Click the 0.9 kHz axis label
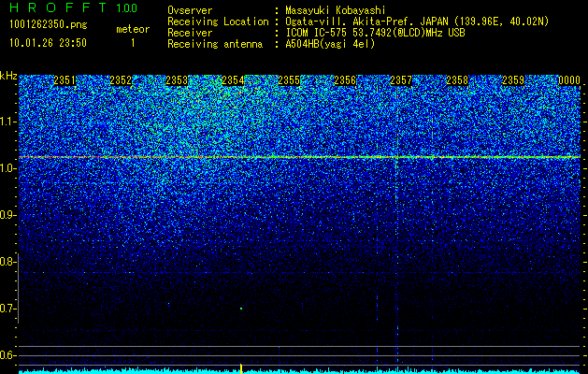Viewport: 588px width, 374px height. (x=7, y=215)
